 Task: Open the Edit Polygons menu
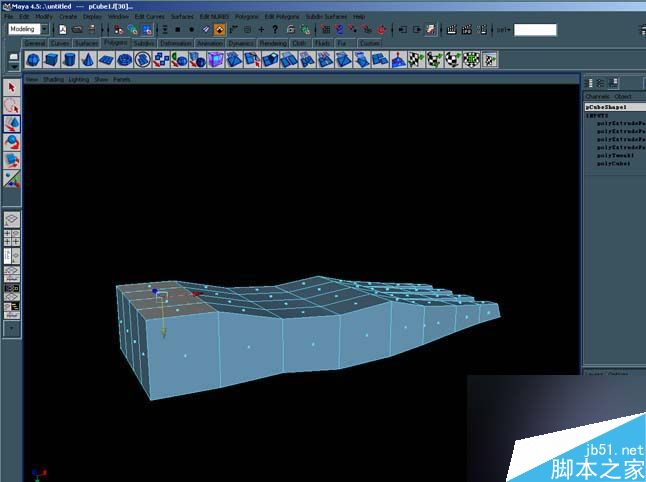click(x=282, y=16)
